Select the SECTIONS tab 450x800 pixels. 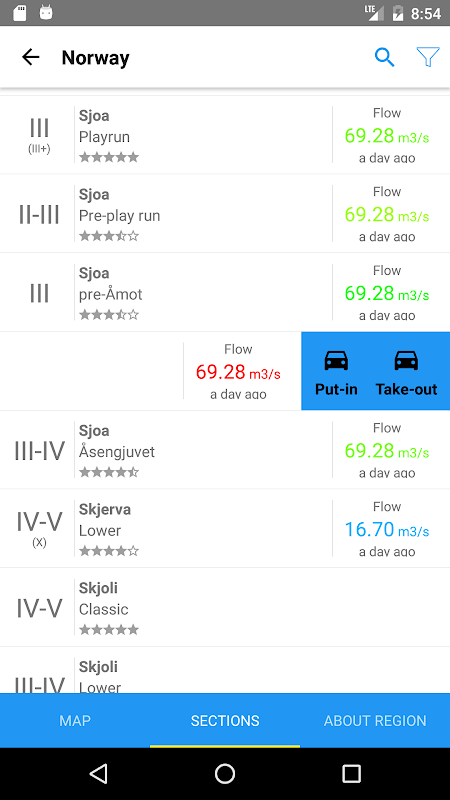225,720
